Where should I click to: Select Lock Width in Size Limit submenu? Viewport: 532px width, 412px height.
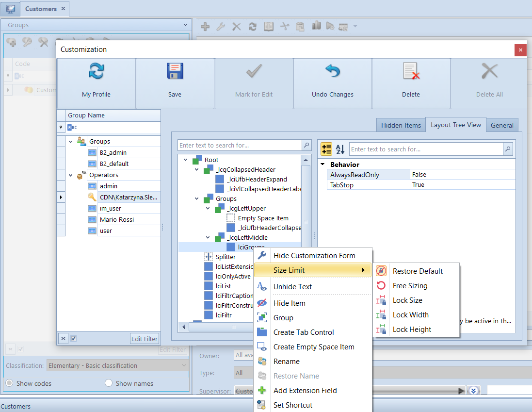click(416, 315)
